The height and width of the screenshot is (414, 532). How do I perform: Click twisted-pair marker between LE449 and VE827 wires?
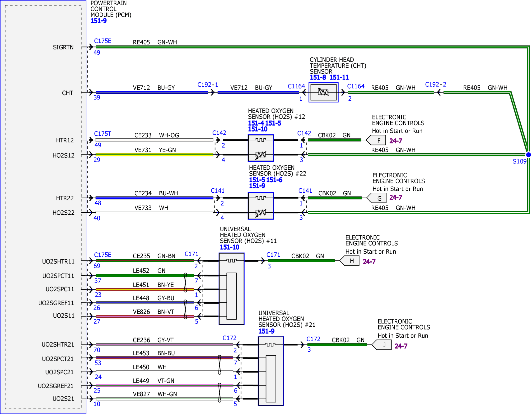coord(219,393)
